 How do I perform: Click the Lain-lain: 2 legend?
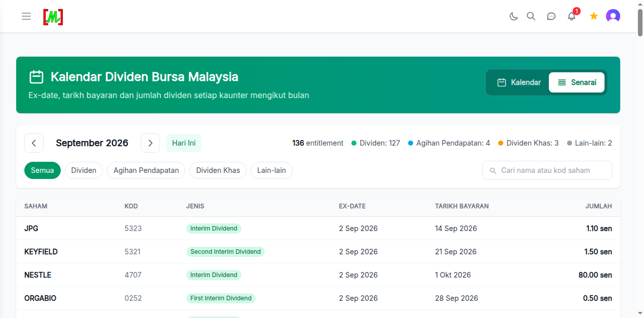tap(589, 143)
